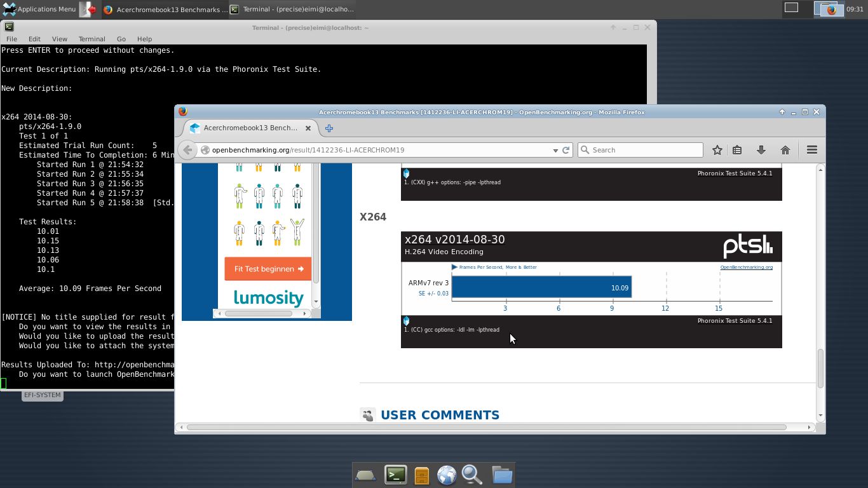Open the Terminal menu in the terminal window

(x=92, y=39)
